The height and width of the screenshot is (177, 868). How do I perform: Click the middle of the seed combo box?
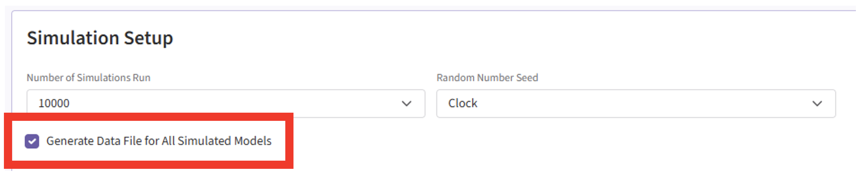click(x=636, y=103)
